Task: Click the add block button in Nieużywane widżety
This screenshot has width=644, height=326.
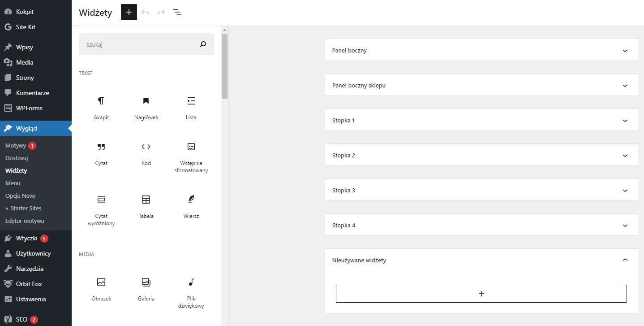Action: click(x=481, y=294)
